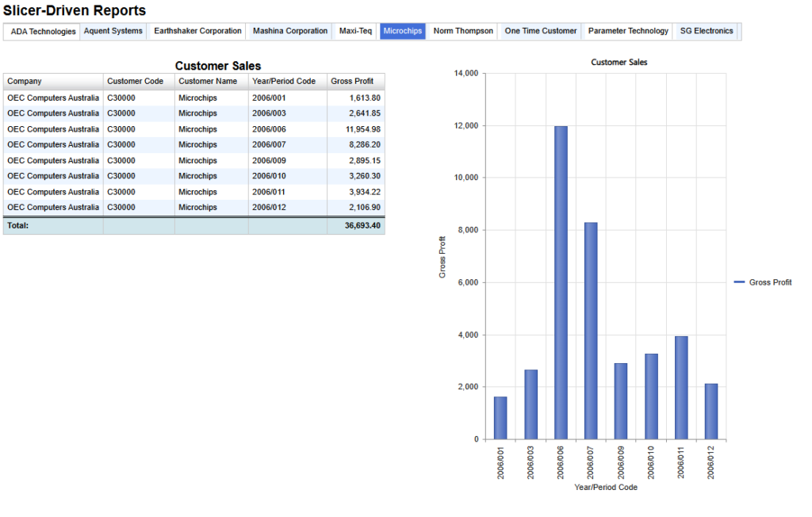Select the Aquent Systems slicer

click(x=113, y=31)
